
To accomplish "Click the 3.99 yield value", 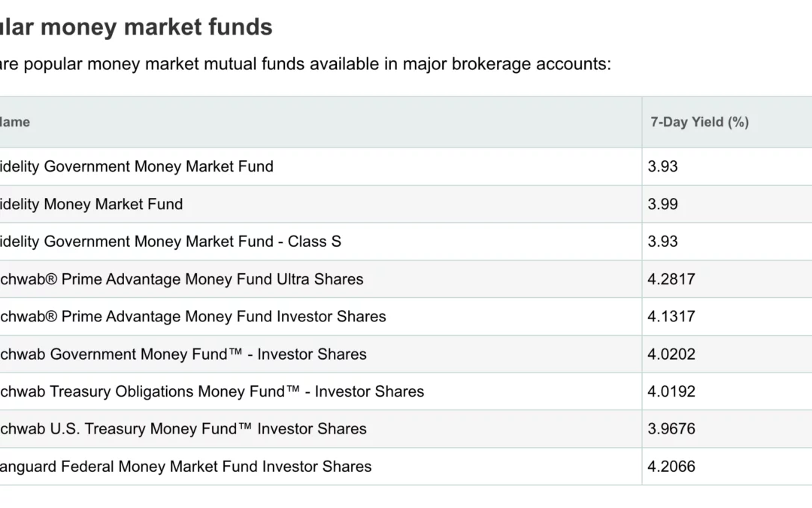I will point(662,204).
